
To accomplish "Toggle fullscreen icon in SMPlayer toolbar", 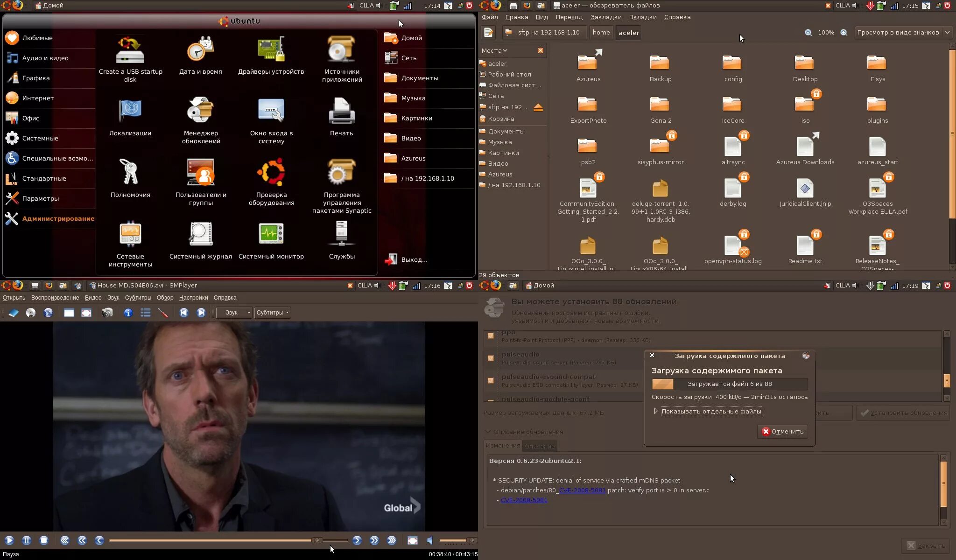I will click(86, 313).
